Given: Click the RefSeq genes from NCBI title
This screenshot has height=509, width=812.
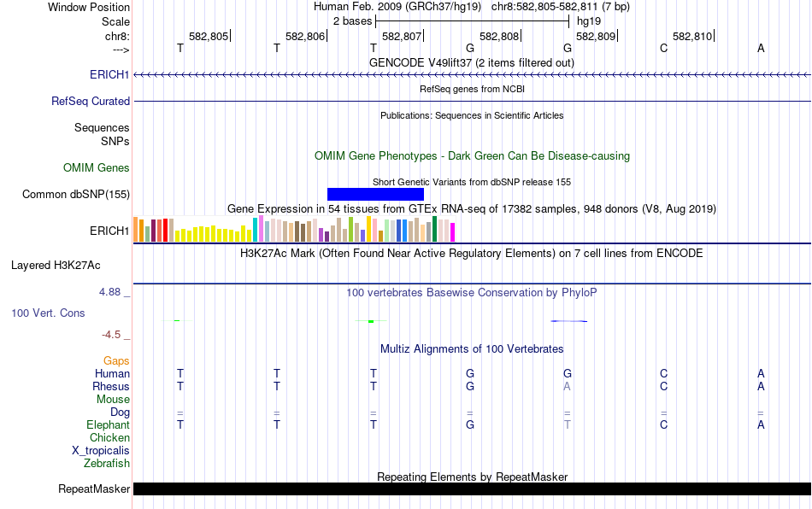Looking at the screenshot, I should (472, 89).
